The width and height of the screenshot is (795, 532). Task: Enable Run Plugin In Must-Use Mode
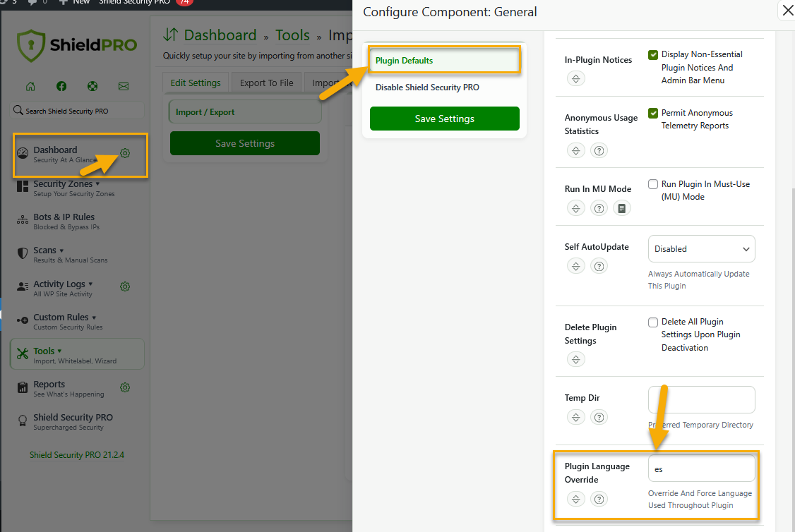tap(653, 184)
